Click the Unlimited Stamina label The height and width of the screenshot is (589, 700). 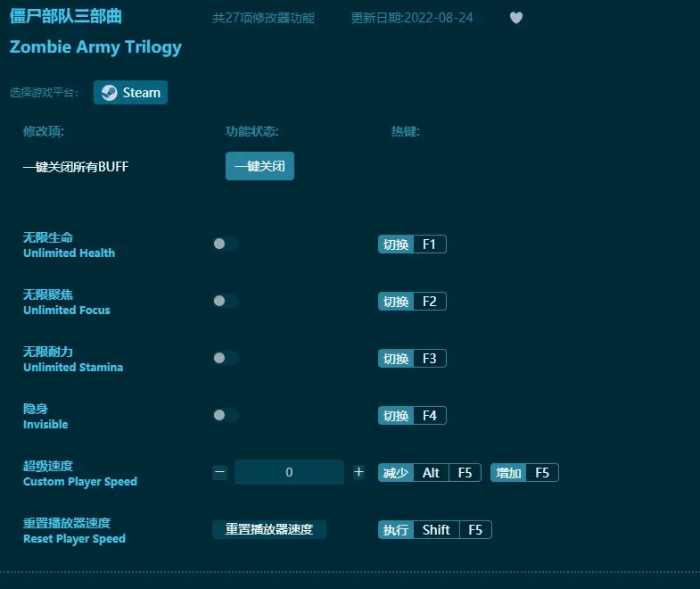(73, 368)
